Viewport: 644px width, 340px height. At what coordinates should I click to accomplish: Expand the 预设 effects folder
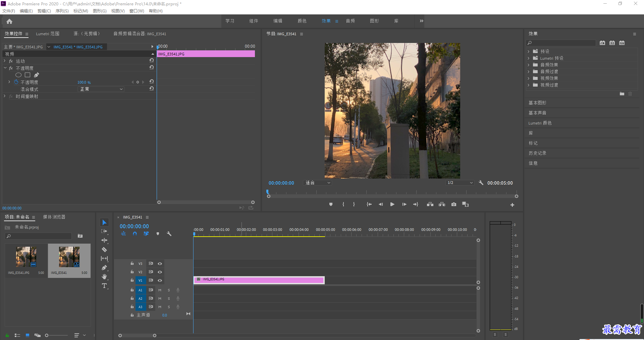tap(528, 51)
